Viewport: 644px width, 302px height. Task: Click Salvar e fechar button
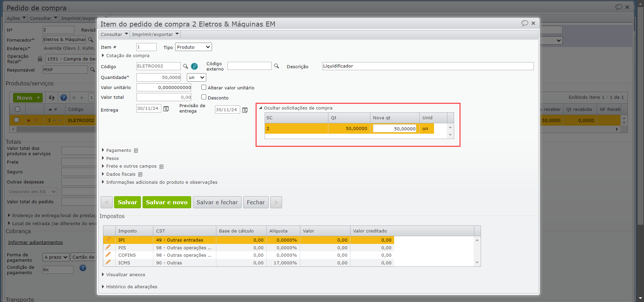click(217, 202)
